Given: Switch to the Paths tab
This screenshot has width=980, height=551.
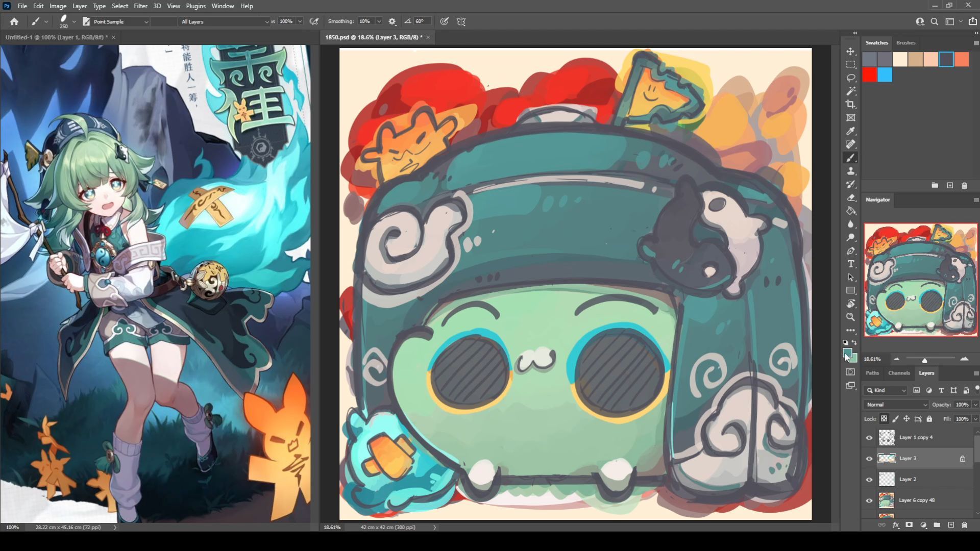Looking at the screenshot, I should click(872, 373).
